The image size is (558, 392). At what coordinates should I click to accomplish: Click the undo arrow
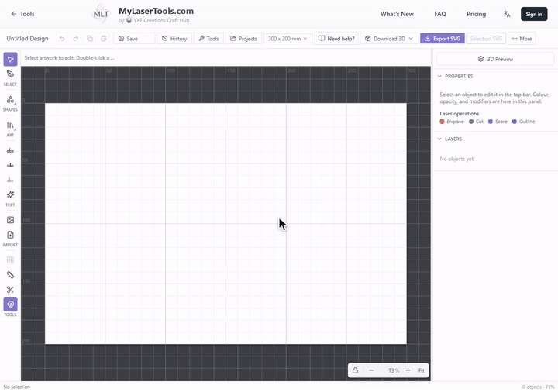[x=62, y=39]
